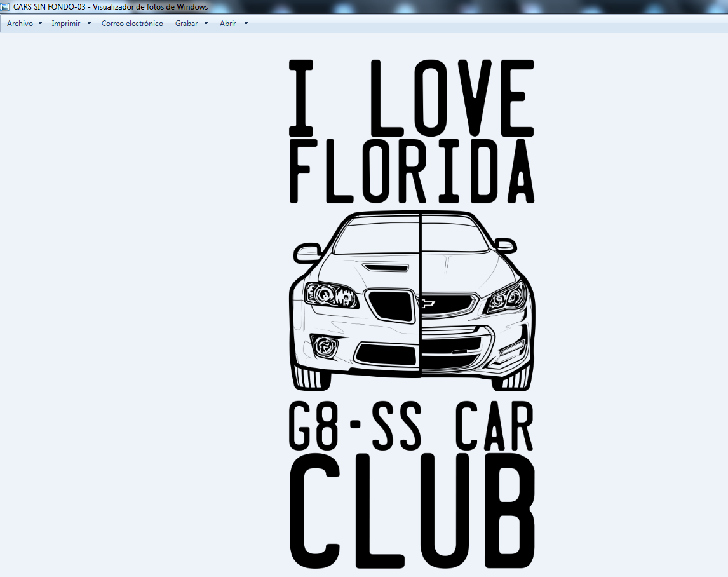Open the Abrir menu
Viewport: 728px width, 577px height.
pyautogui.click(x=227, y=23)
